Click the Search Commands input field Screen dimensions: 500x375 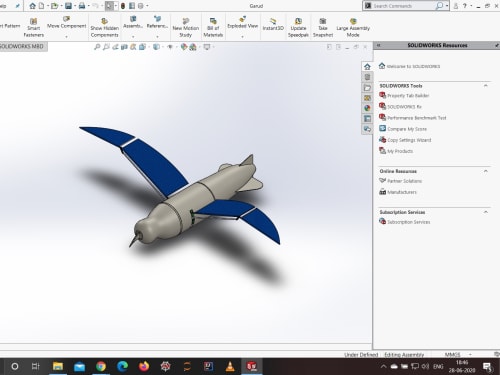[403, 6]
